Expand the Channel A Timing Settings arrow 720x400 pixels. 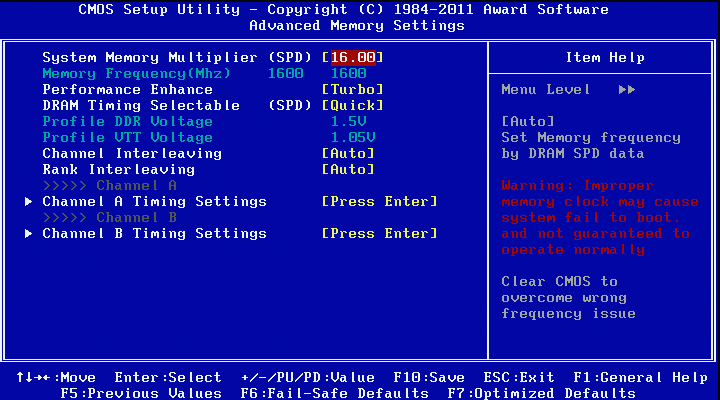click(x=28, y=201)
